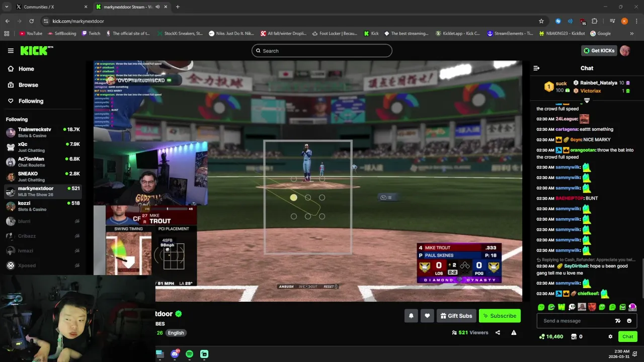This screenshot has width=644, height=362.
Task: Open offline channel blurri
Action: (42, 221)
